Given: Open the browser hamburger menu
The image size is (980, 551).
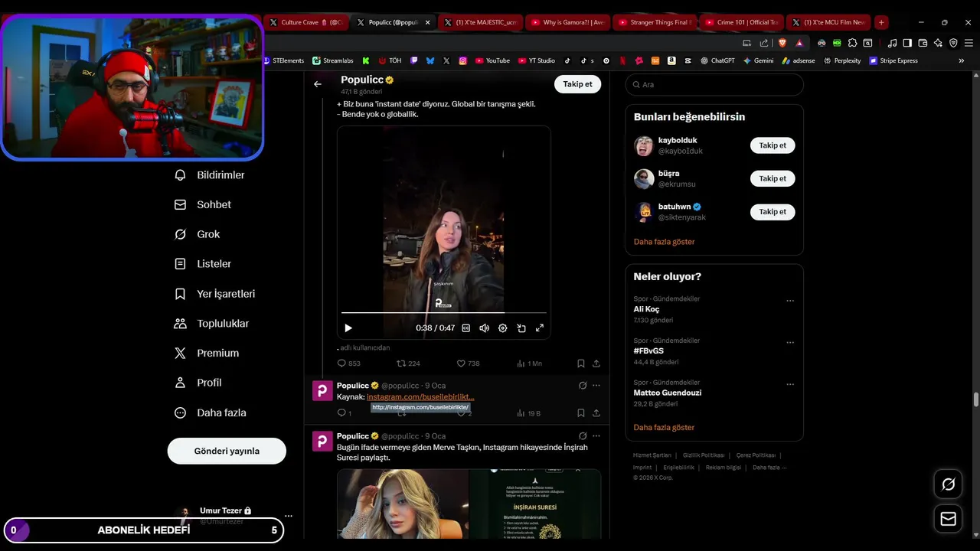Looking at the screenshot, I should pyautogui.click(x=969, y=43).
